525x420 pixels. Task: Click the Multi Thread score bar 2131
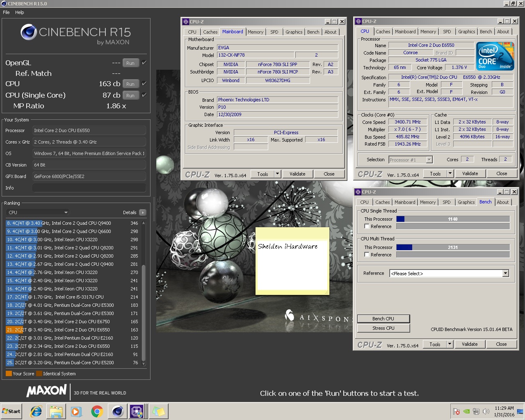(453, 247)
